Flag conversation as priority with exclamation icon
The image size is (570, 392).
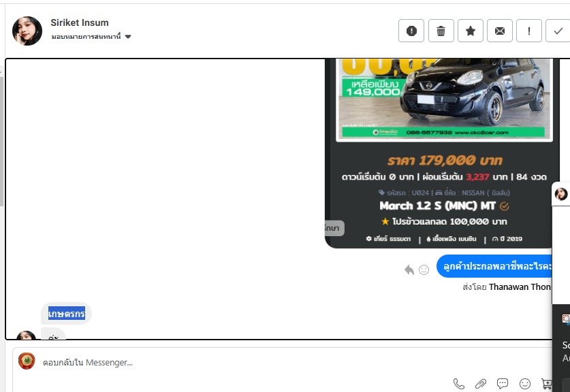click(529, 31)
